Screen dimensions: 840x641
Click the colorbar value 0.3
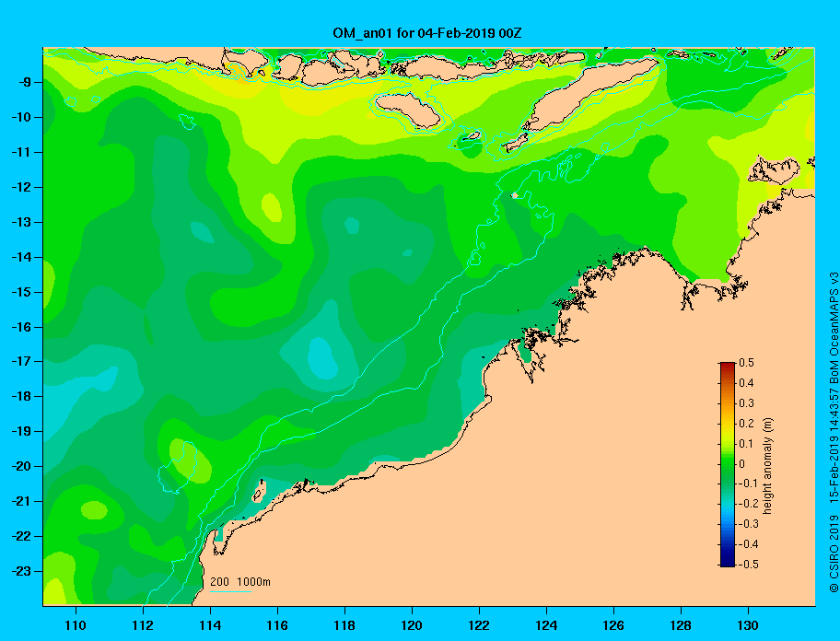[x=746, y=403]
